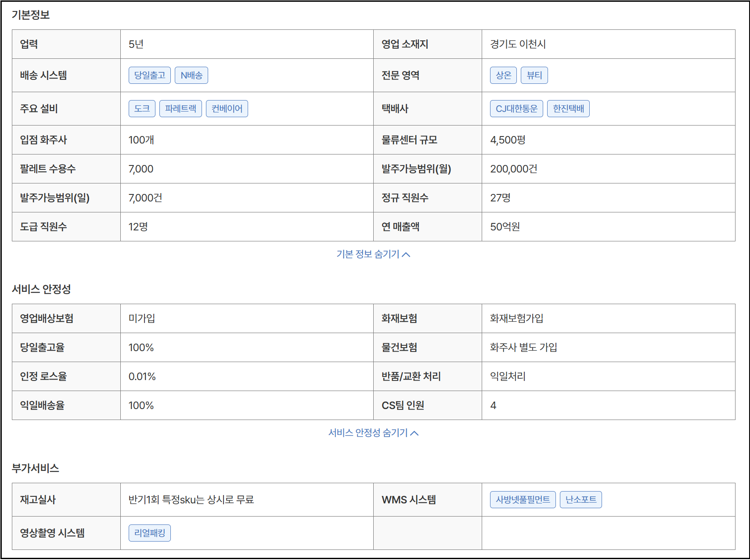Click the 연 매출액 label
Image resolution: width=750 pixels, height=560 pixels.
pyautogui.click(x=400, y=227)
